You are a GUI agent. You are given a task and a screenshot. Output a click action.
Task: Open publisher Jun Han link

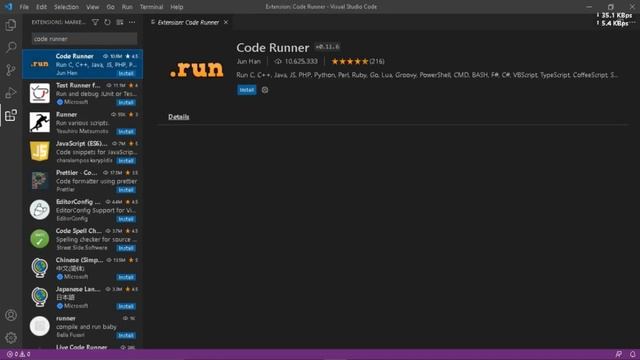coord(248,61)
